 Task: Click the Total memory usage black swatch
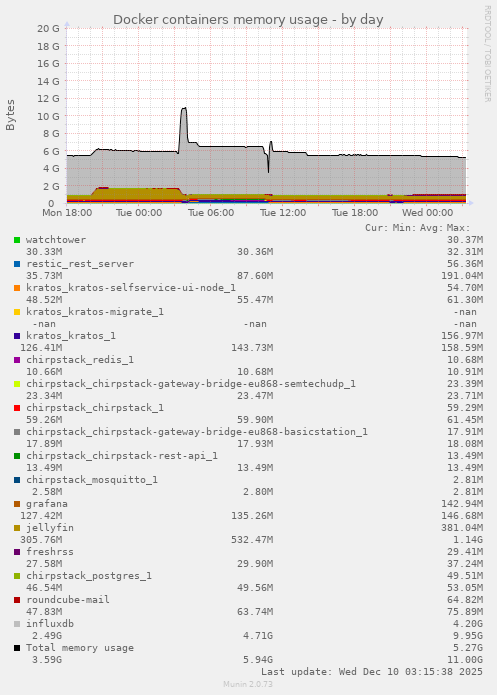pos(17,648)
